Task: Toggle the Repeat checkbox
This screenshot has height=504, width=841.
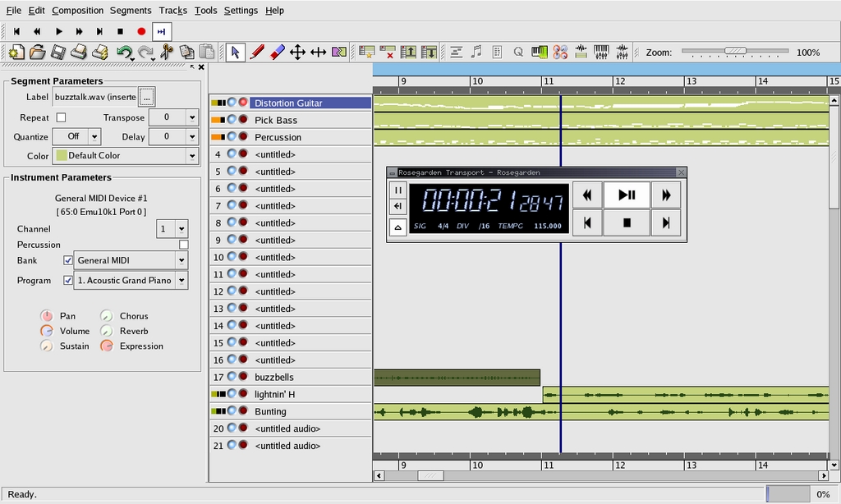Action: coord(61,117)
